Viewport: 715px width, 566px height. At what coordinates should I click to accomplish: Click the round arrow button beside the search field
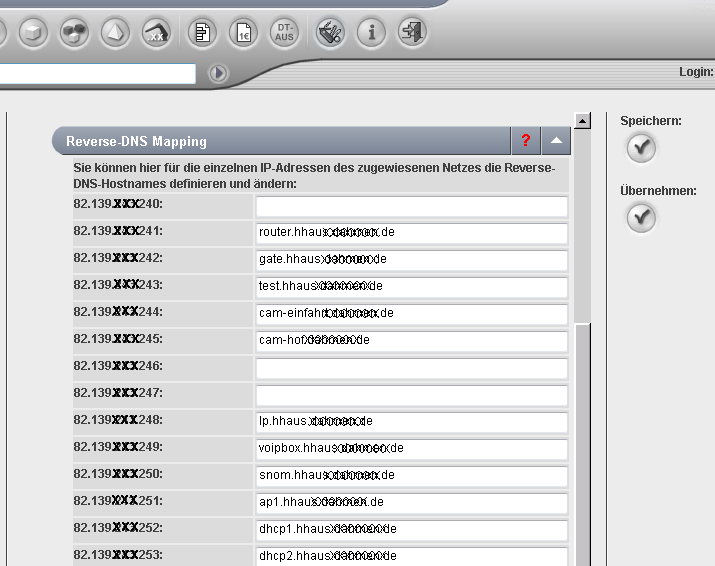[218, 73]
